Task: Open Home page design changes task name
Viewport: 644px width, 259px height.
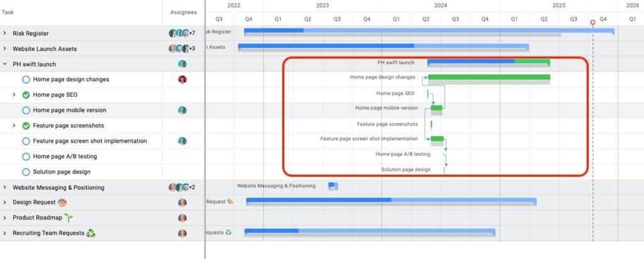Action: (x=71, y=79)
